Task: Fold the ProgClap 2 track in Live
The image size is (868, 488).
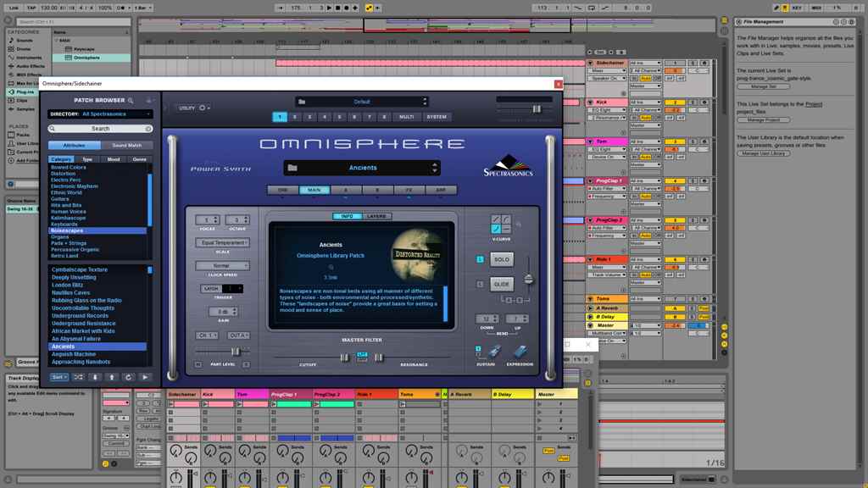Action: point(591,220)
